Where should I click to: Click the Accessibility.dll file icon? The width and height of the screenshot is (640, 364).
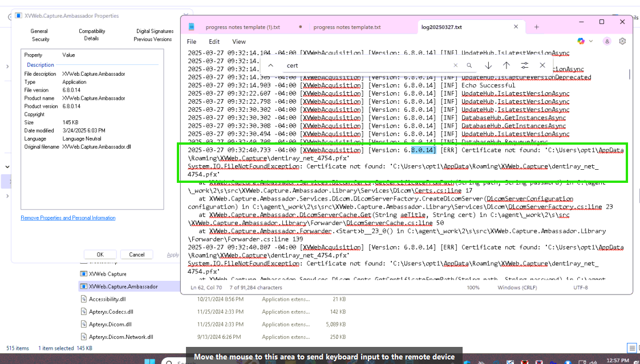click(83, 299)
